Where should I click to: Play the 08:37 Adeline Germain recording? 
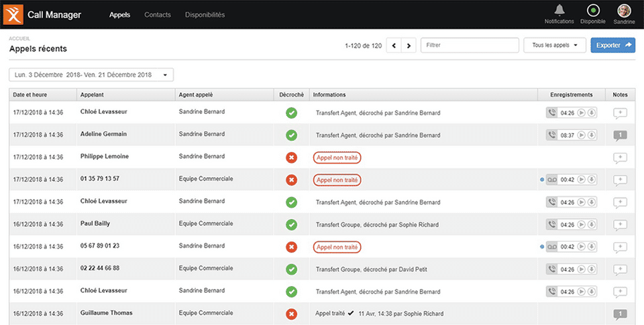pyautogui.click(x=582, y=135)
